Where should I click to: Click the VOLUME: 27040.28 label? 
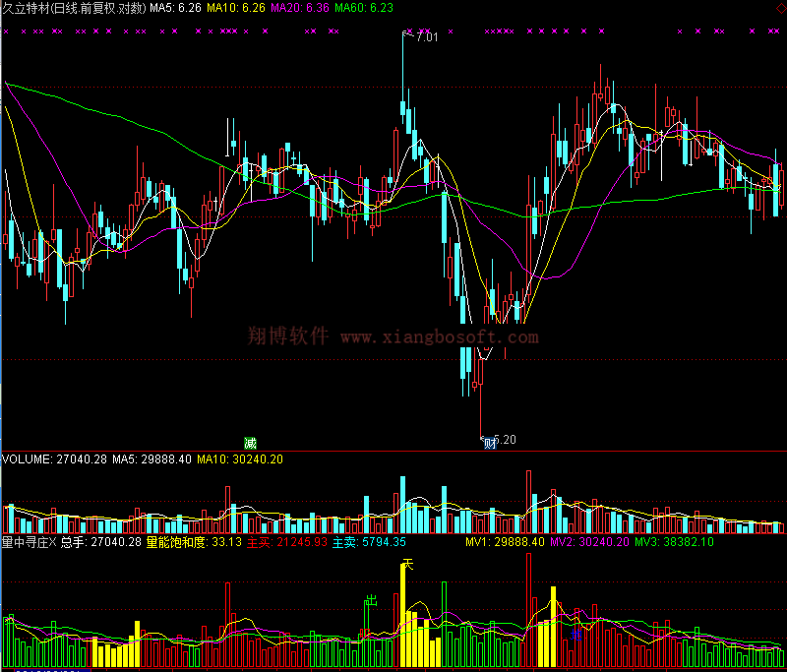coord(54,459)
